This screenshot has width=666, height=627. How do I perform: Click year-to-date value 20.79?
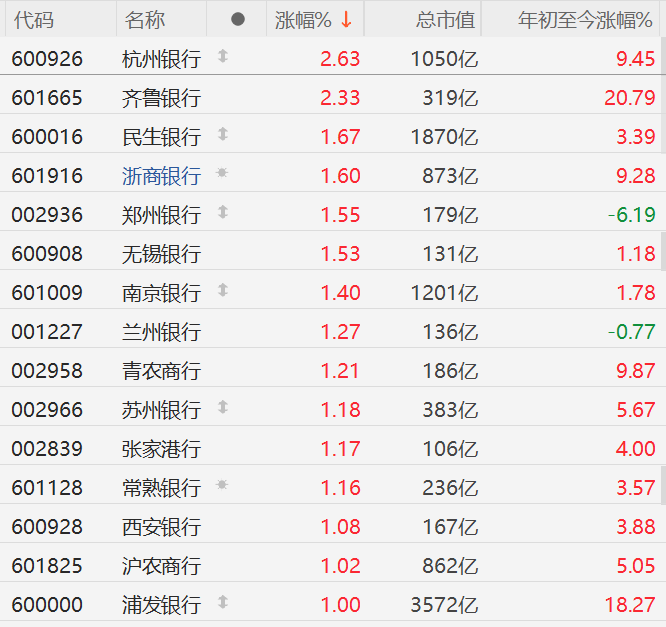[x=630, y=98]
